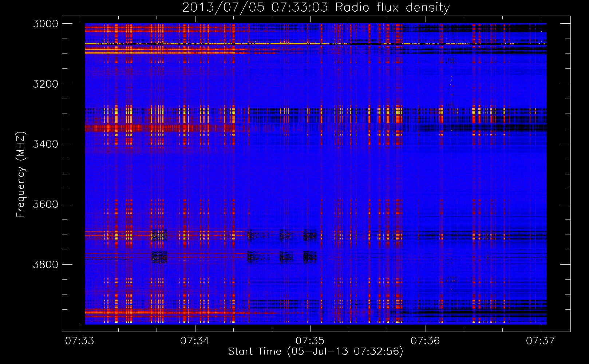Click the 07:35 time tick label
The height and width of the screenshot is (364, 589).
(x=310, y=341)
